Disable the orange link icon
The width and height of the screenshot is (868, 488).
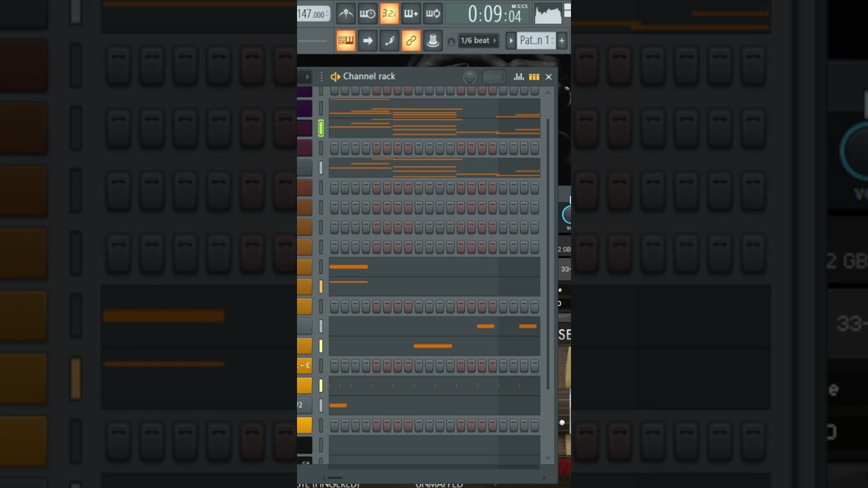(x=411, y=41)
